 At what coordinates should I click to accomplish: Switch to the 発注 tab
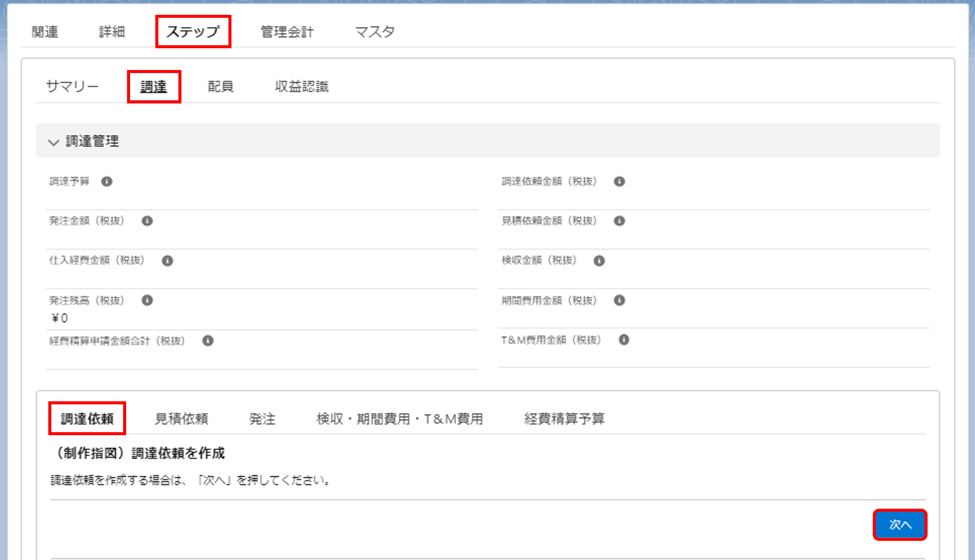click(x=262, y=419)
